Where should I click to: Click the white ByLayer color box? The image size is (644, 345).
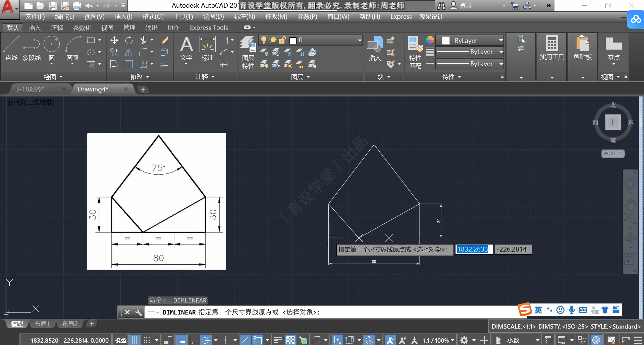446,41
